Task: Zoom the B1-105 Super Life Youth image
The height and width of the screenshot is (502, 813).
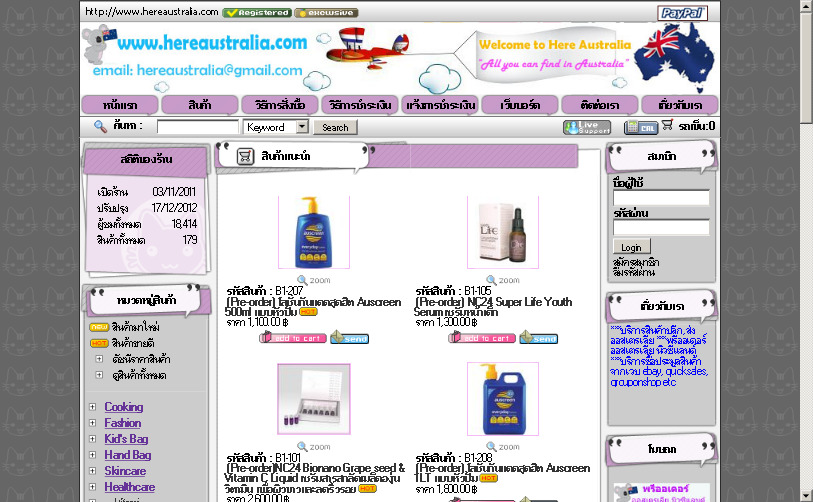Action: 503,280
